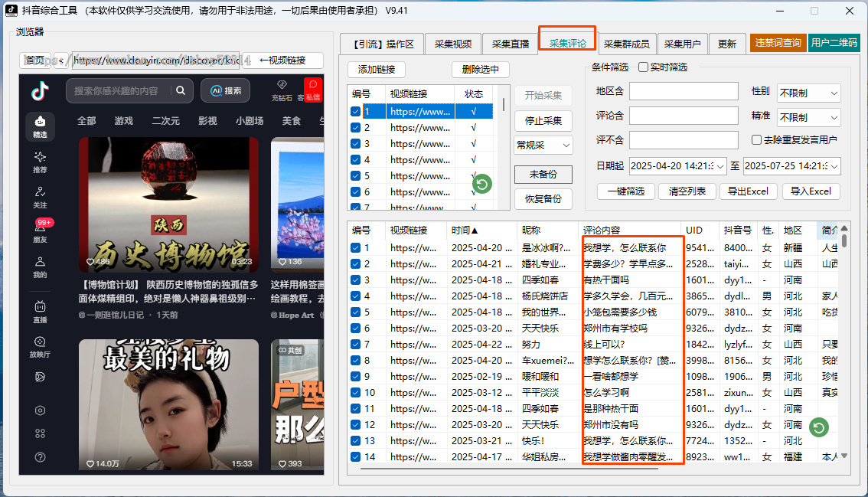This screenshot has height=497, width=868.
Task: Switch to 采集群成员 tab
Action: [627, 44]
